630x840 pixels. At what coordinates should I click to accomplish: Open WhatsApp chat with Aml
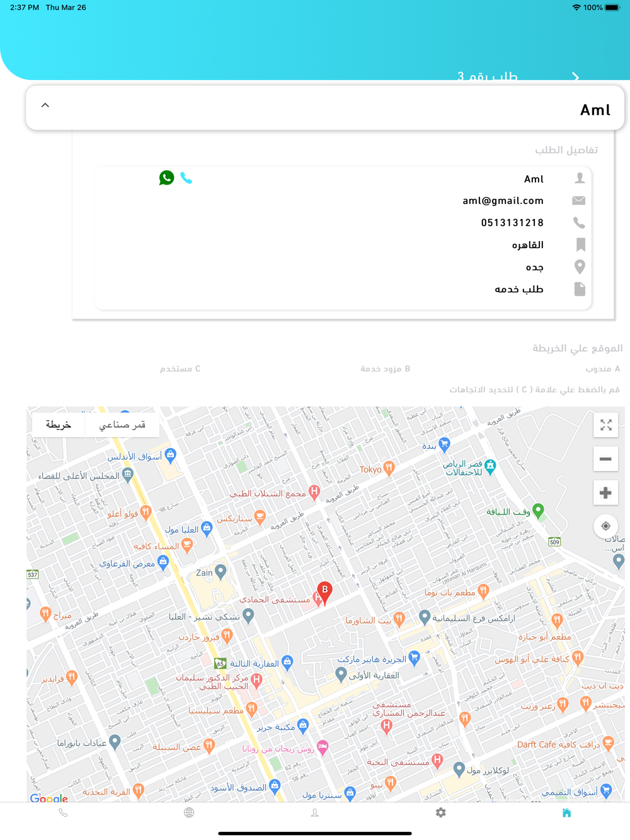166,178
